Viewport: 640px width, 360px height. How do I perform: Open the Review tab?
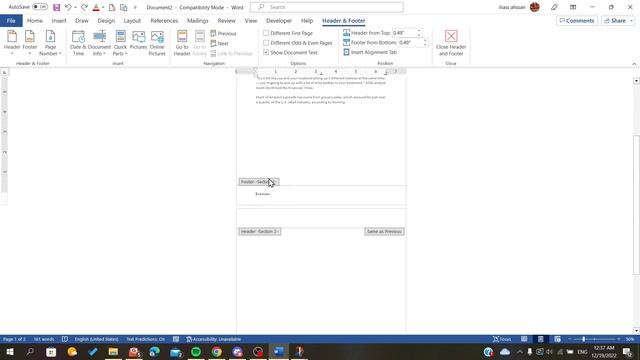pos(226,20)
